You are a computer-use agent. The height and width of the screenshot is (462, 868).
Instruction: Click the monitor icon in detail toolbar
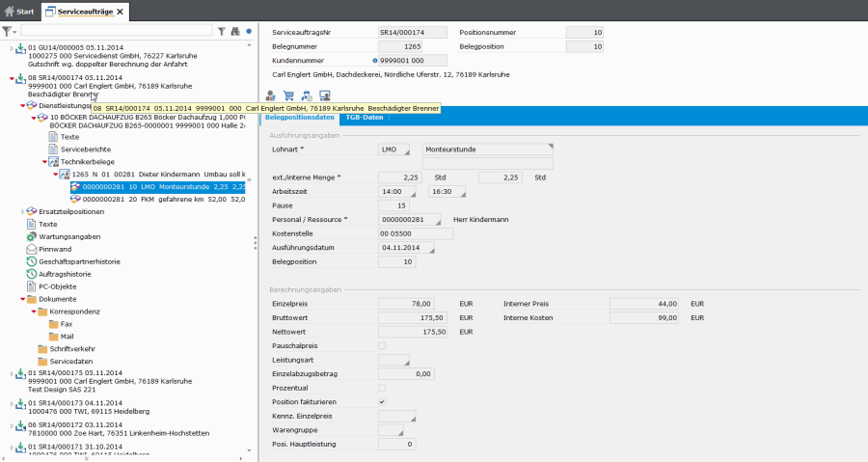[x=325, y=95]
